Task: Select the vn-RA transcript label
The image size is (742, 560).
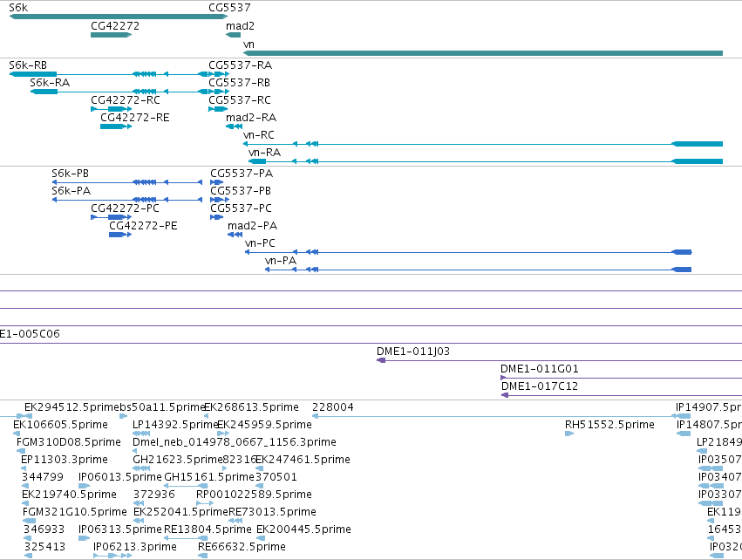Action: pos(264,153)
